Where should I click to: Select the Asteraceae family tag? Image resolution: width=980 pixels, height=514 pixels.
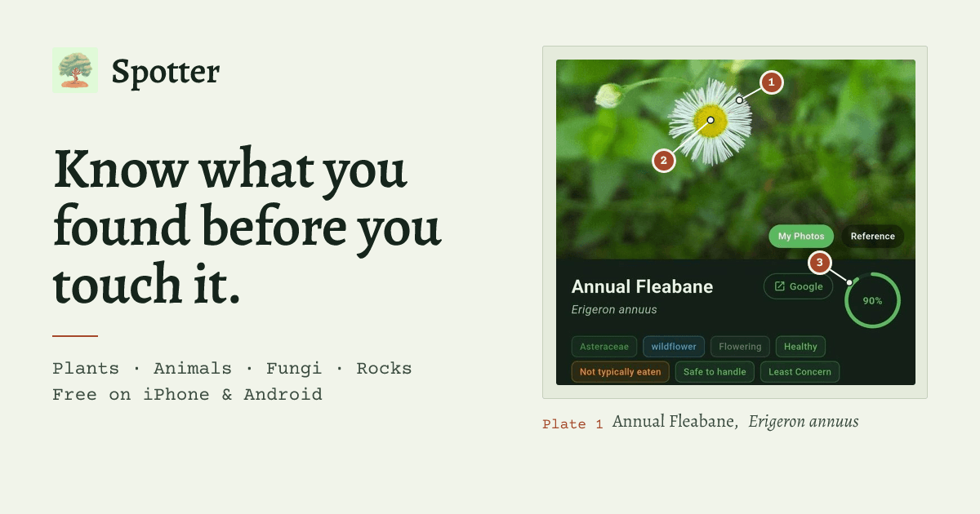604,347
